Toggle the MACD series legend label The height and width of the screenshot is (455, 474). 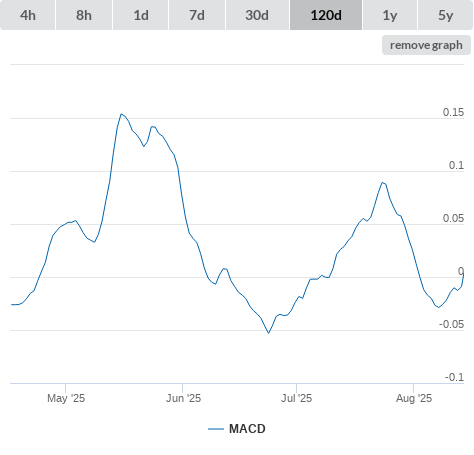247,429
